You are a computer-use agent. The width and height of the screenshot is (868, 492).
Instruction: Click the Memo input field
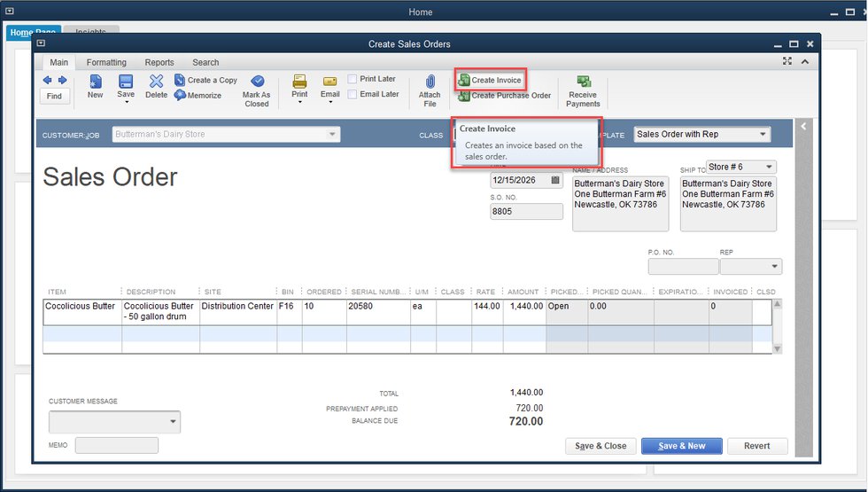point(117,445)
